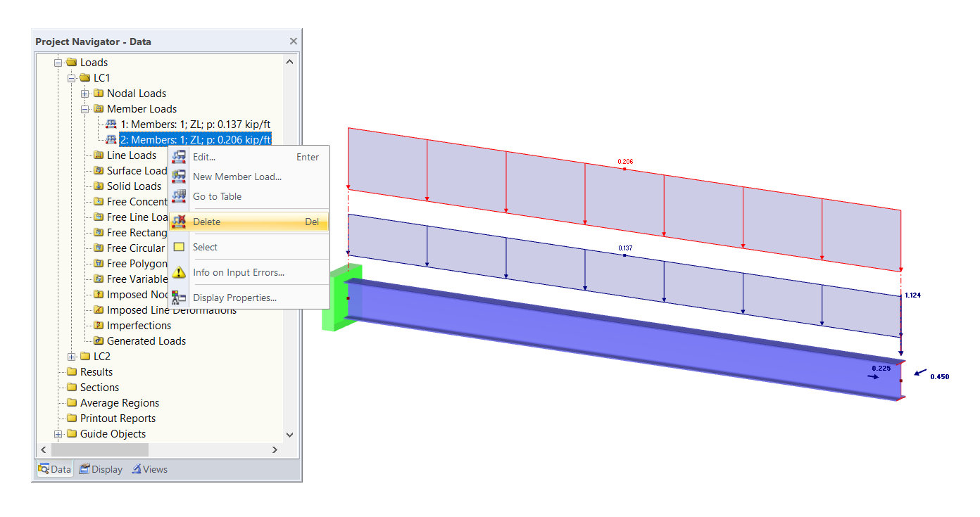Image resolution: width=980 pixels, height=517 pixels.
Task: Expand the Nodal Loads tree node
Action: [x=85, y=93]
